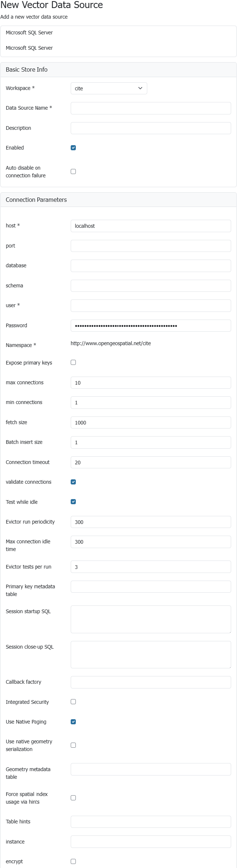Select the fetch size field
This screenshot has height=868, width=237.
(x=151, y=423)
